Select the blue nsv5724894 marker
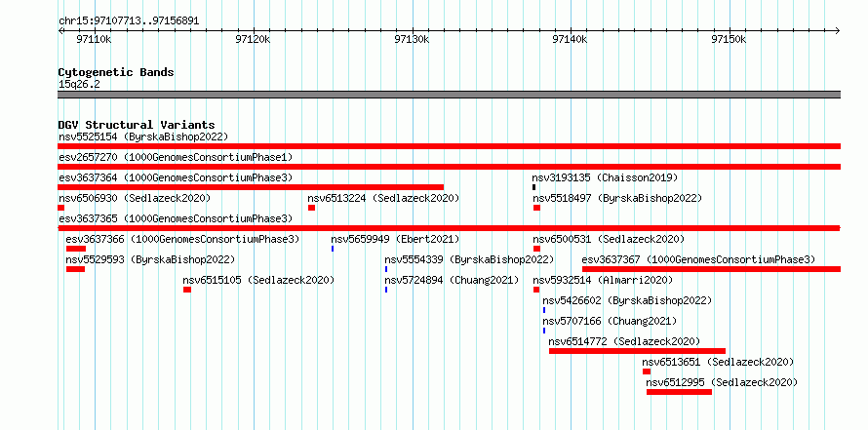The width and height of the screenshot is (868, 430). (x=386, y=290)
